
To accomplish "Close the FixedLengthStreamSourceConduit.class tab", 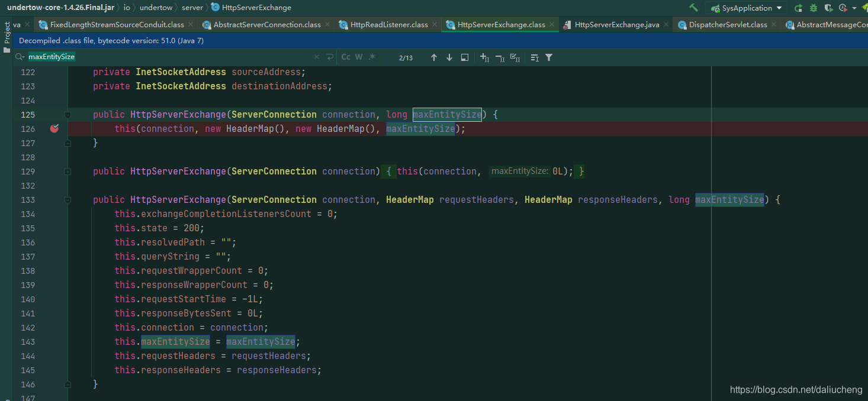I will [x=191, y=25].
